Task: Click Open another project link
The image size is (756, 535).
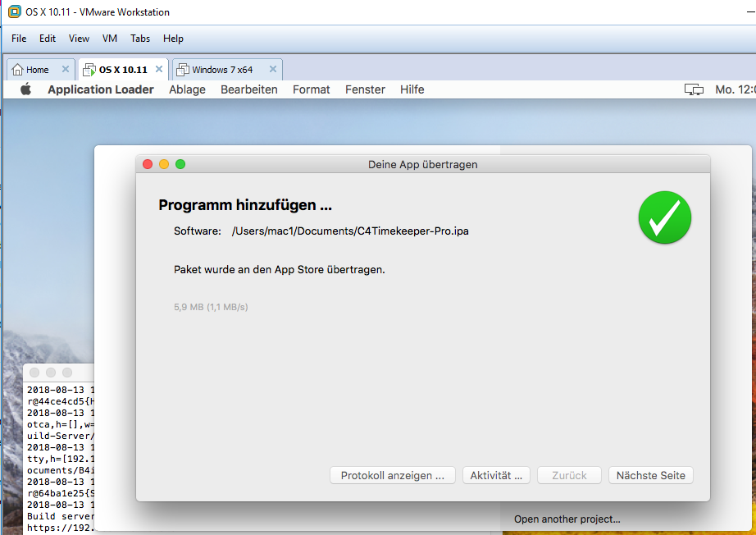Action: pos(567,519)
